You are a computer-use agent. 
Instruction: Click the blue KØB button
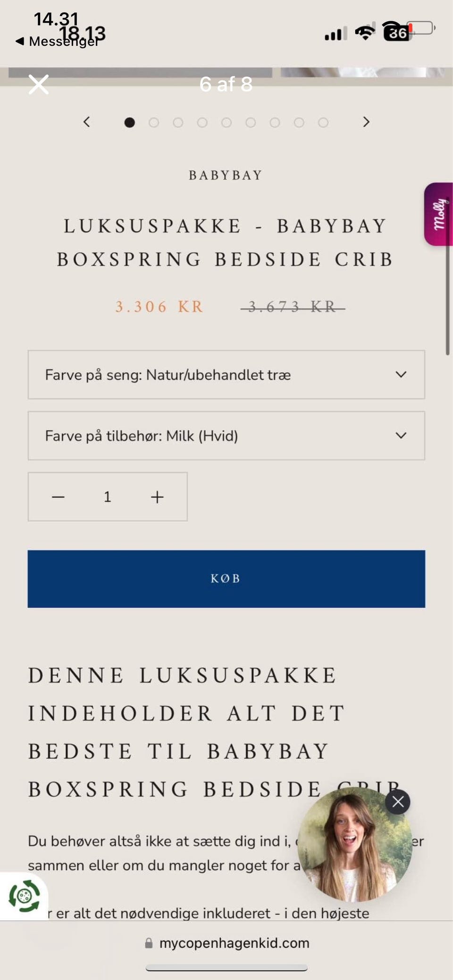(x=226, y=579)
